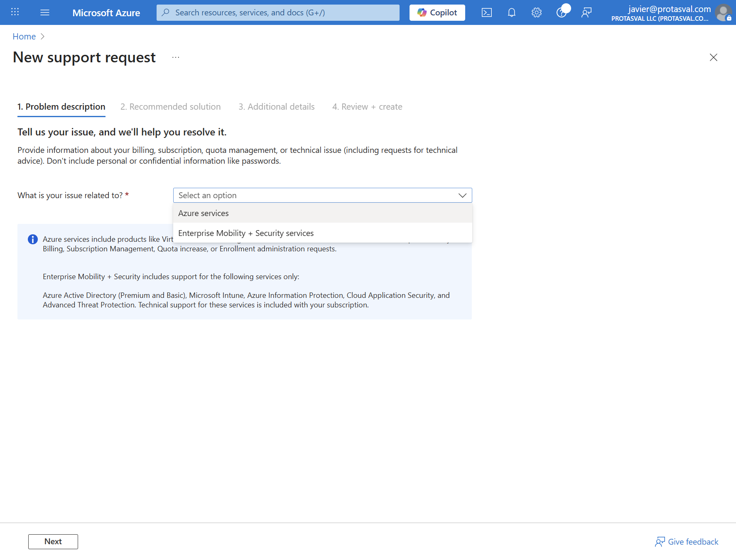The height and width of the screenshot is (560, 736).
Task: Click the Copilot button
Action: point(437,12)
